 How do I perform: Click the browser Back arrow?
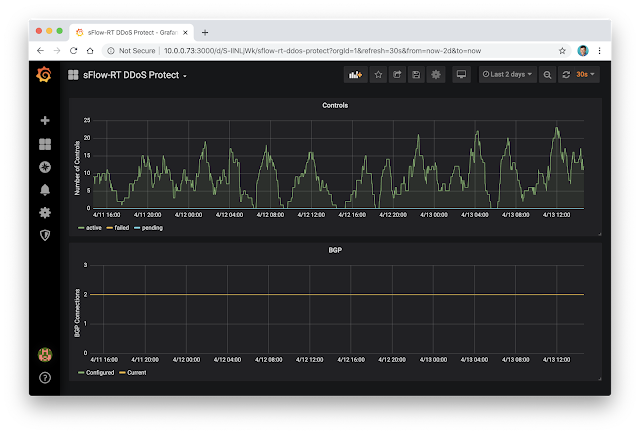point(40,51)
